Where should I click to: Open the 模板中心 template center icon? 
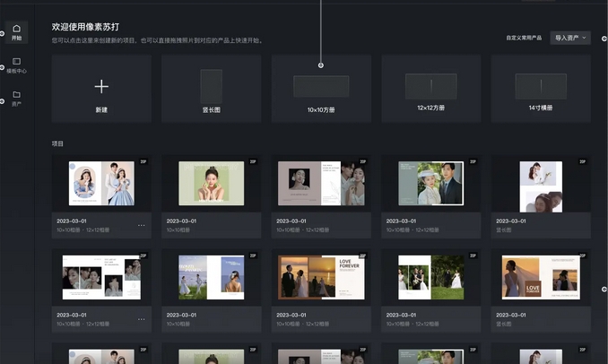(x=16, y=65)
